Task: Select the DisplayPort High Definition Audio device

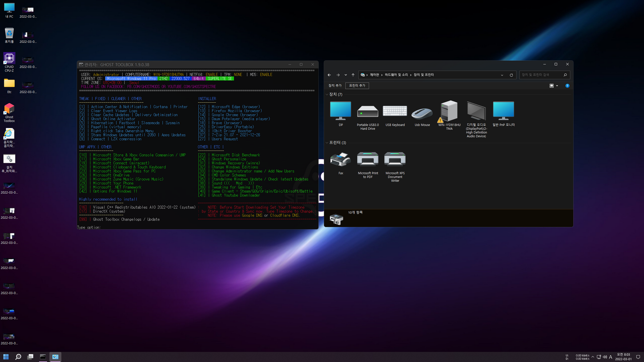Action: [x=476, y=119]
